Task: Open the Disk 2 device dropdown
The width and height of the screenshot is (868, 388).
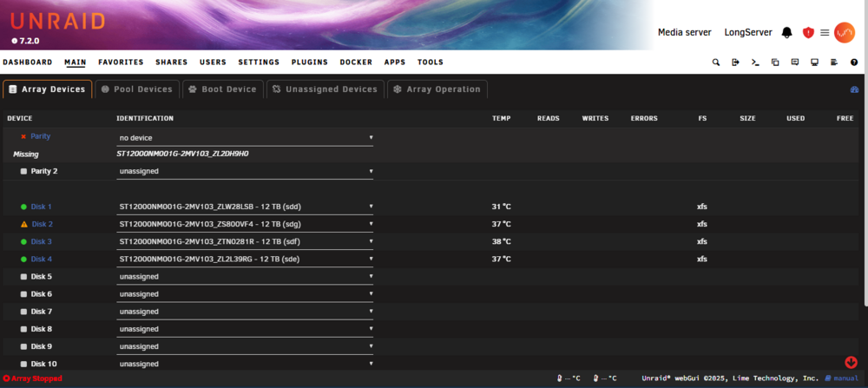Action: click(245, 224)
